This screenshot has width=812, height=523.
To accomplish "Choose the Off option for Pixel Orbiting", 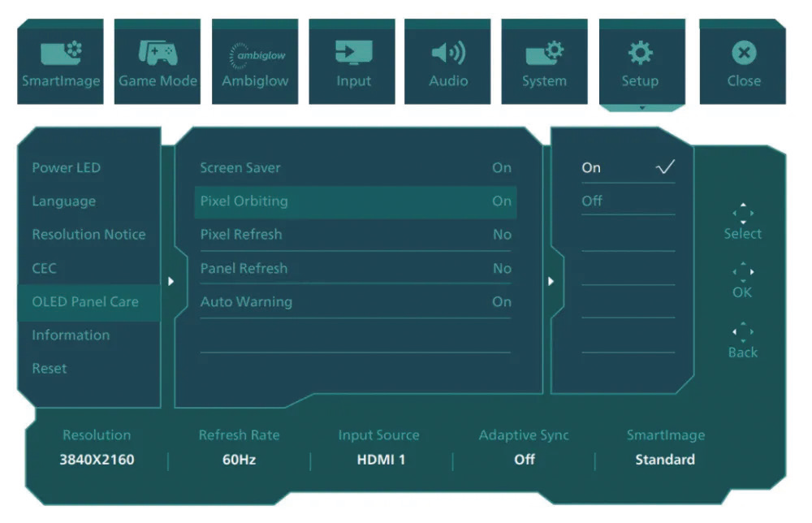I will [628, 201].
